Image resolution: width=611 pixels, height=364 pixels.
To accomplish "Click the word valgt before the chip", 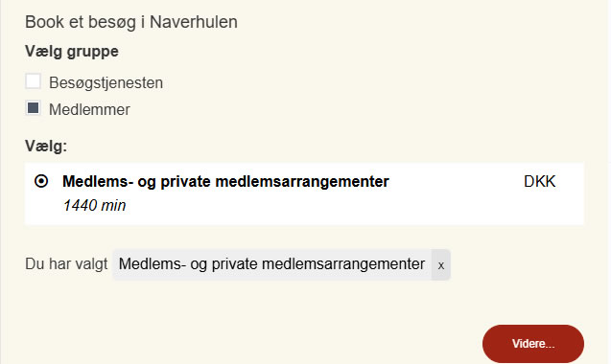I will pyautogui.click(x=91, y=264).
